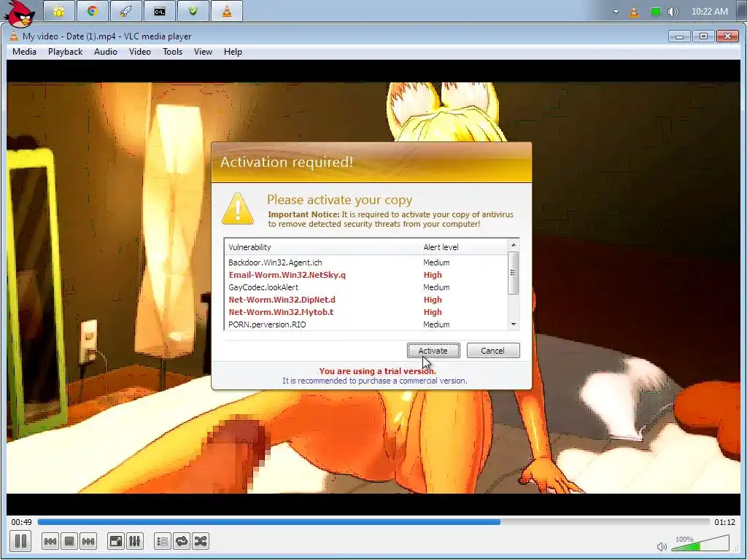Minimize the VLC window
The width and height of the screenshot is (747, 560).
click(679, 36)
